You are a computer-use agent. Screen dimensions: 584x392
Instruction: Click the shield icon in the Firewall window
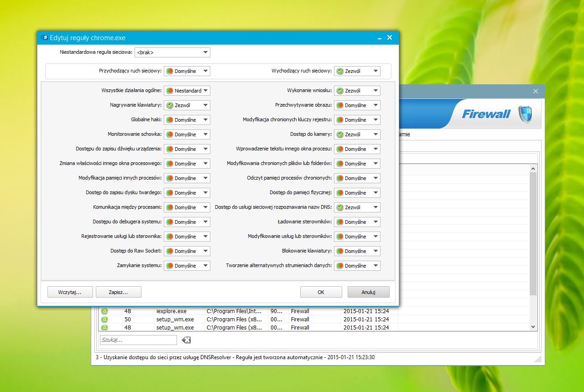point(526,114)
